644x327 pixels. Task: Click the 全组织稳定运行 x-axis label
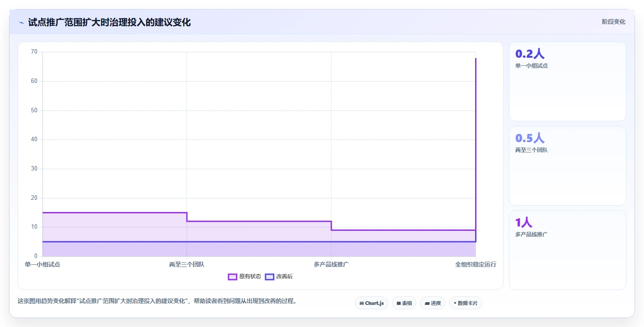476,264
